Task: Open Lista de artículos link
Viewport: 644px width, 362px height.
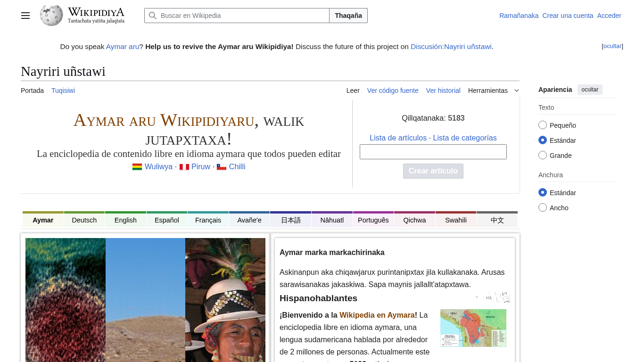Action: pos(398,138)
